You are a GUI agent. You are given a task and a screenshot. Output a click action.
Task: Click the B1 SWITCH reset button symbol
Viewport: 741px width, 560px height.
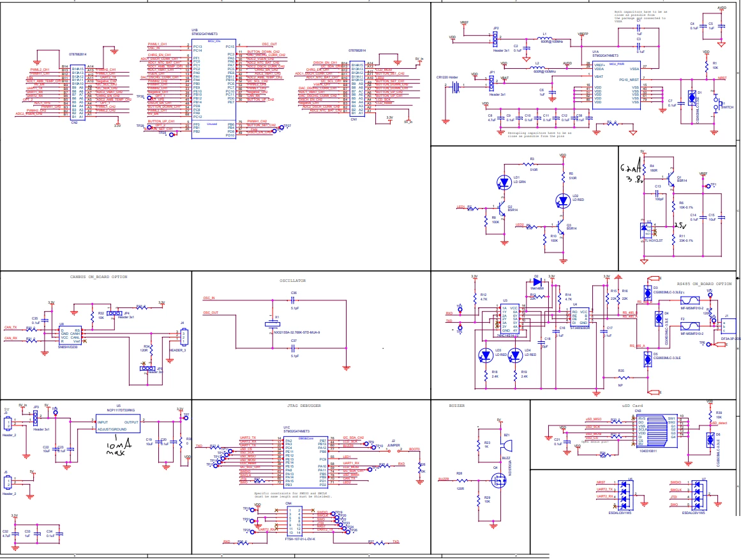715,104
